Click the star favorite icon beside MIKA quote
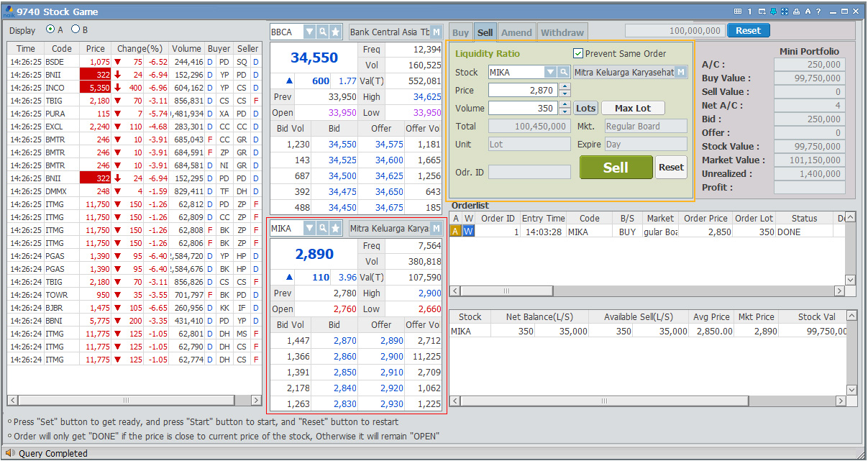The width and height of the screenshot is (868, 461). [335, 228]
